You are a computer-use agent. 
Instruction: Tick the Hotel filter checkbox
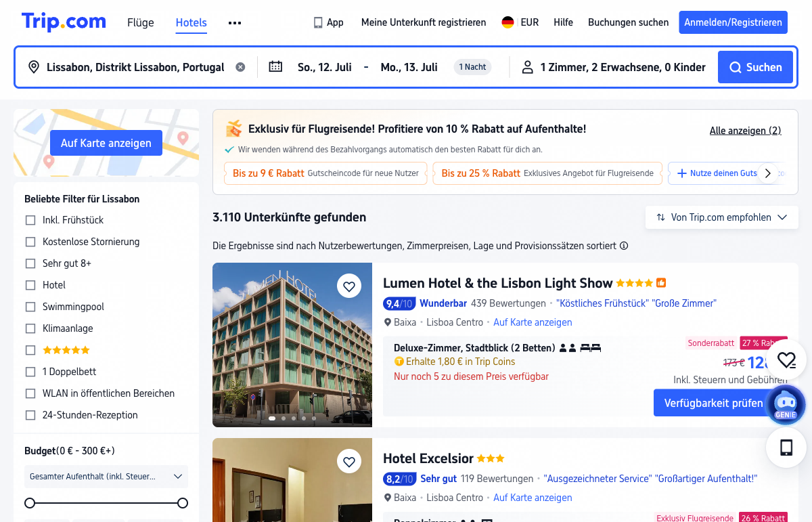coord(30,285)
